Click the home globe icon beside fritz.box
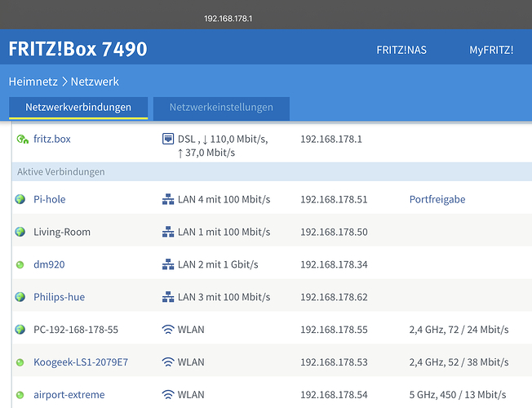This screenshot has width=532, height=408. [21, 140]
